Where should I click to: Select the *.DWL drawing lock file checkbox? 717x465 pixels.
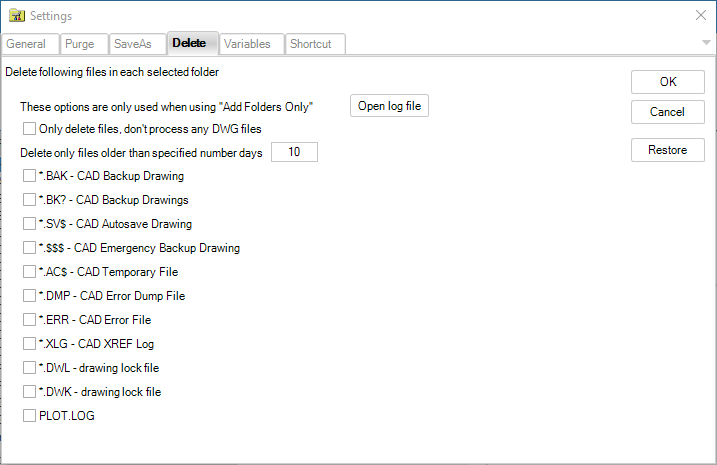click(29, 368)
